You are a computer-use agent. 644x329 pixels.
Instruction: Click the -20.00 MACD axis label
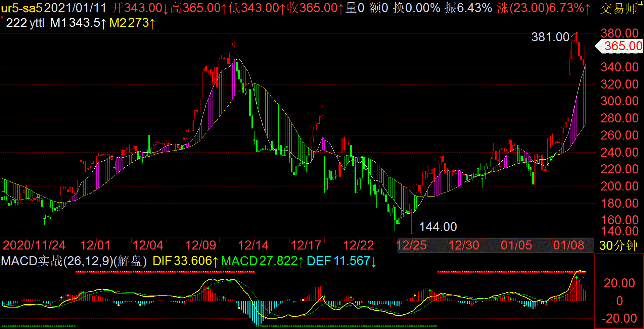(619, 319)
